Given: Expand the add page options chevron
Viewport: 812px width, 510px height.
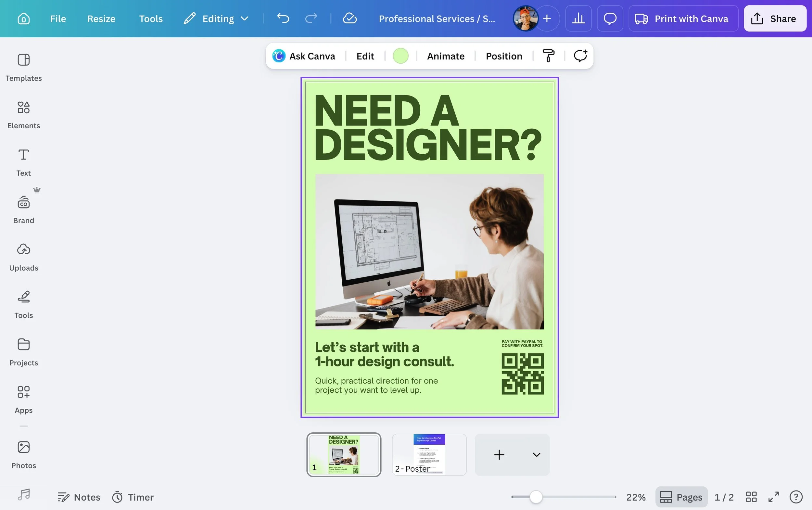Looking at the screenshot, I should click(536, 455).
